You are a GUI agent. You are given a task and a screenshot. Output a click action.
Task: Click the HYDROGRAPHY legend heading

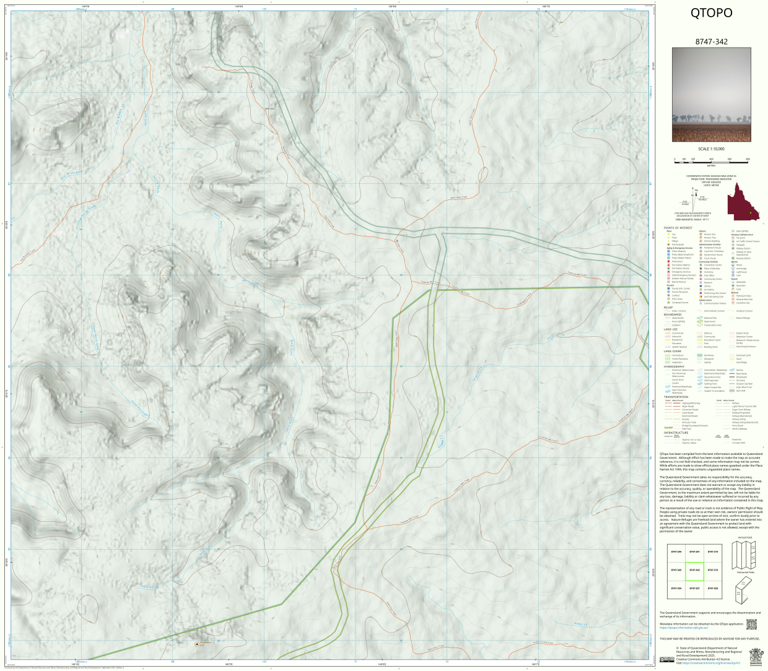(x=675, y=366)
